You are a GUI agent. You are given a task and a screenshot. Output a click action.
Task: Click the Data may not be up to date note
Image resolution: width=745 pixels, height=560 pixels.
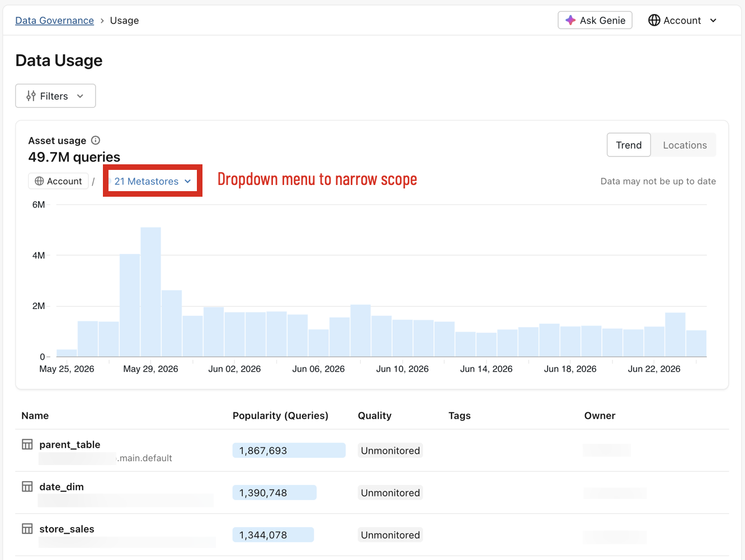(658, 181)
